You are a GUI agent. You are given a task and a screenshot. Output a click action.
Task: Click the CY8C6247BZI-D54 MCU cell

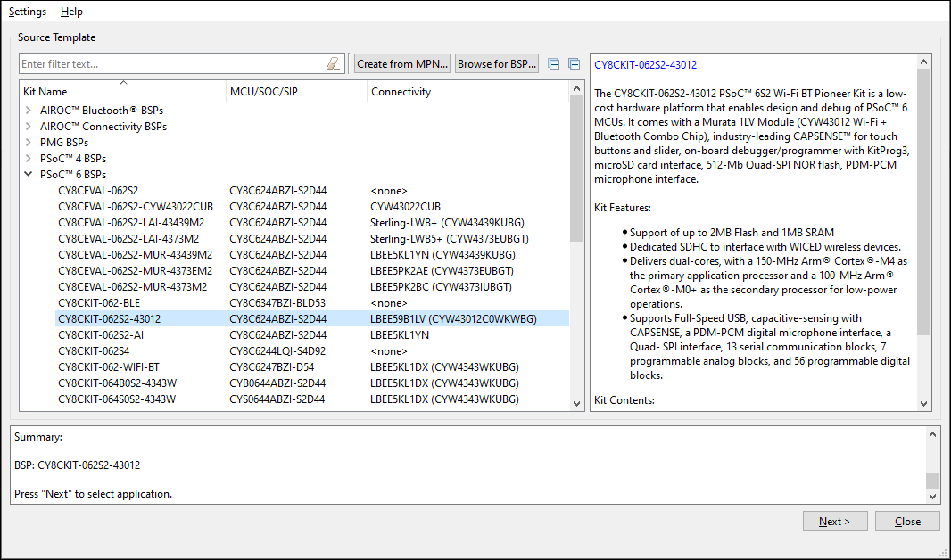pyautogui.click(x=272, y=367)
